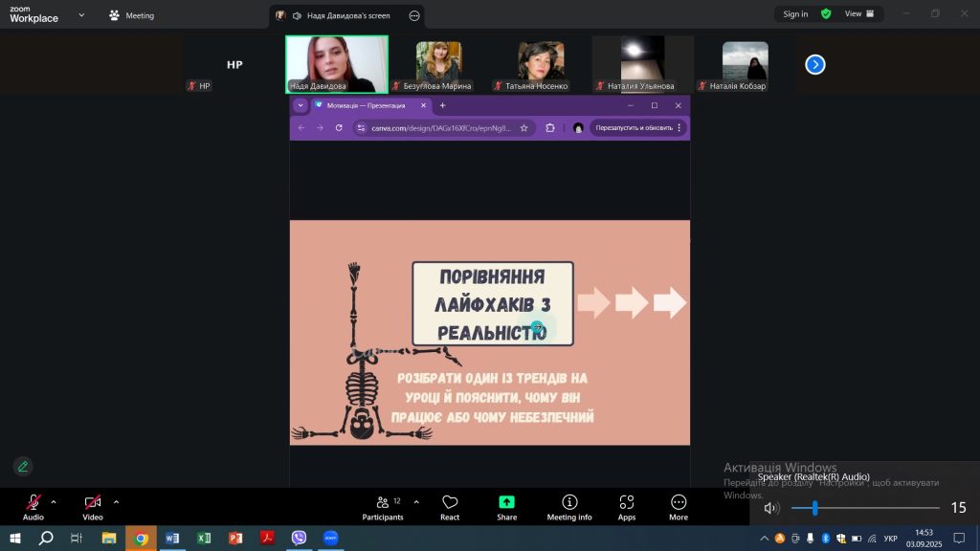Open Windows notification center
The width and height of the screenshot is (980, 551).
point(959,538)
